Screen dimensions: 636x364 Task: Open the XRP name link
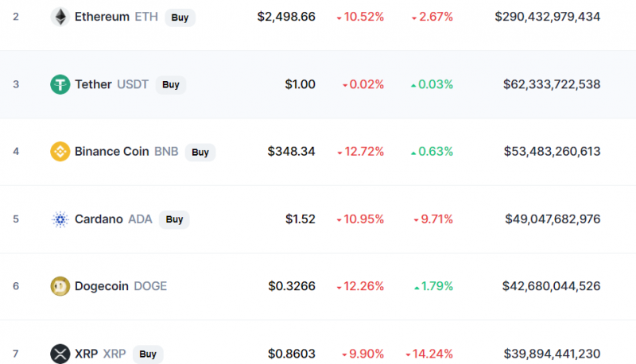click(x=86, y=354)
